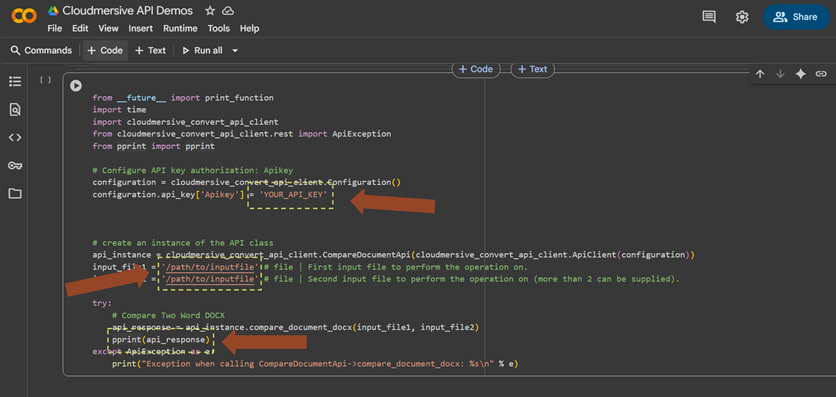
Task: Move cell up with arrow icon
Action: pos(760,75)
